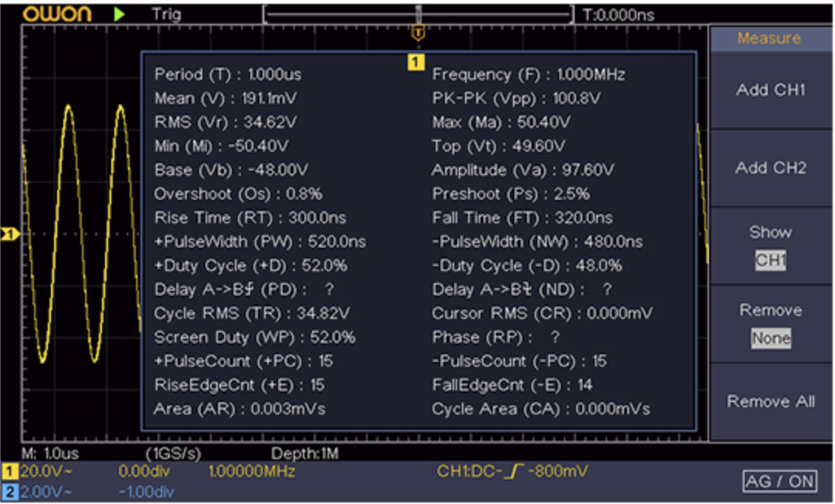Click the rising edge trigger symbol

click(508, 471)
